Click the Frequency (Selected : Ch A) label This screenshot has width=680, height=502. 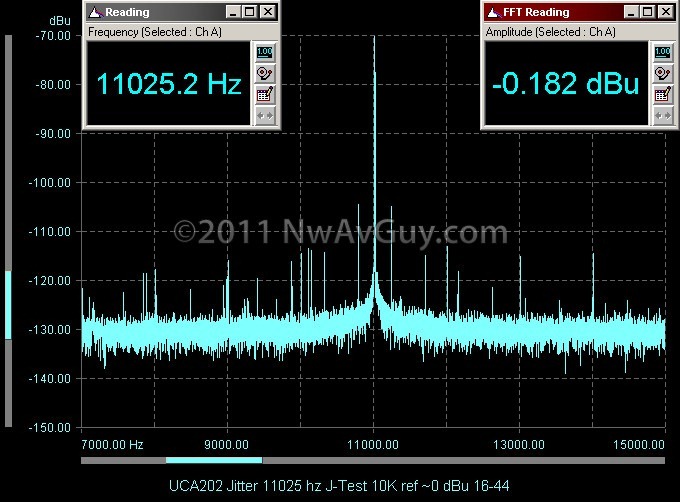tap(154, 32)
